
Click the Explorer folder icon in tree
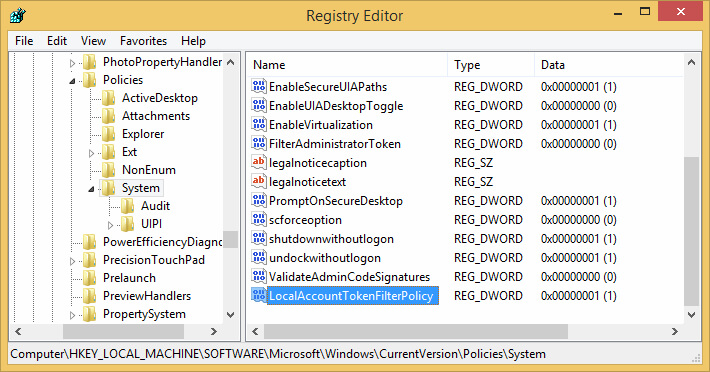pyautogui.click(x=109, y=134)
